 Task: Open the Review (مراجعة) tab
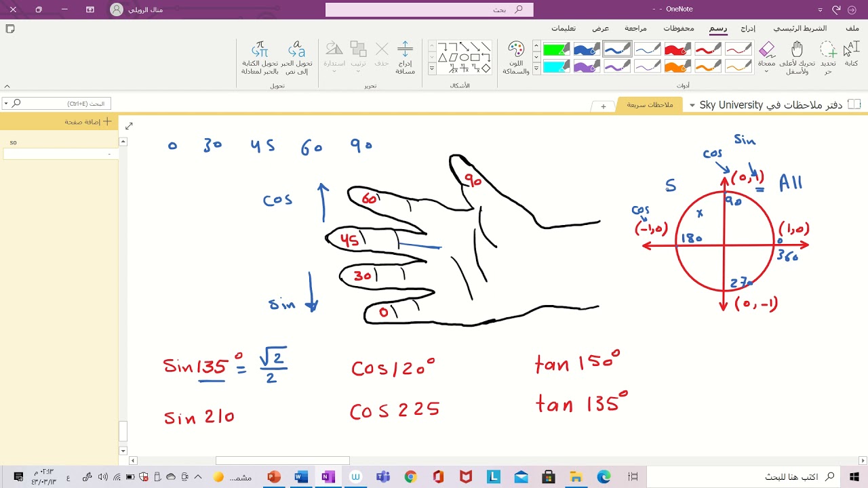pyautogui.click(x=635, y=28)
